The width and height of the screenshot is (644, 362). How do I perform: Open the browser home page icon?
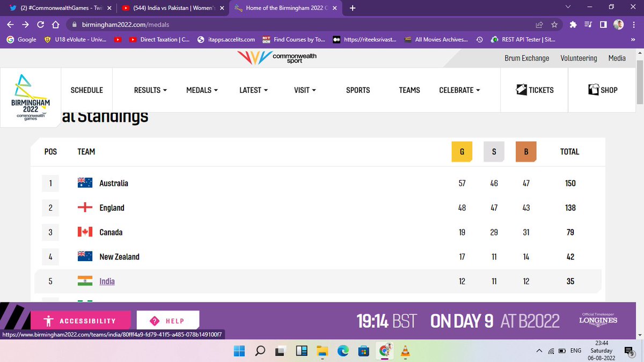pos(55,25)
